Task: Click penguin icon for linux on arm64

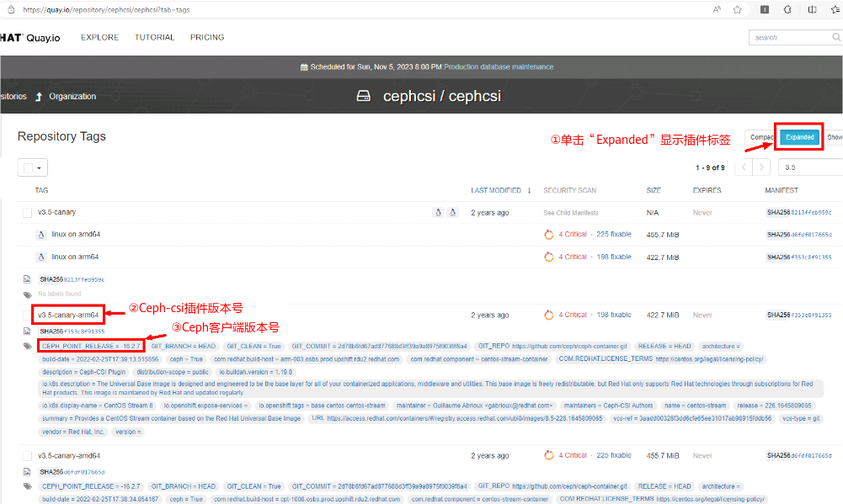Action: click(x=41, y=257)
